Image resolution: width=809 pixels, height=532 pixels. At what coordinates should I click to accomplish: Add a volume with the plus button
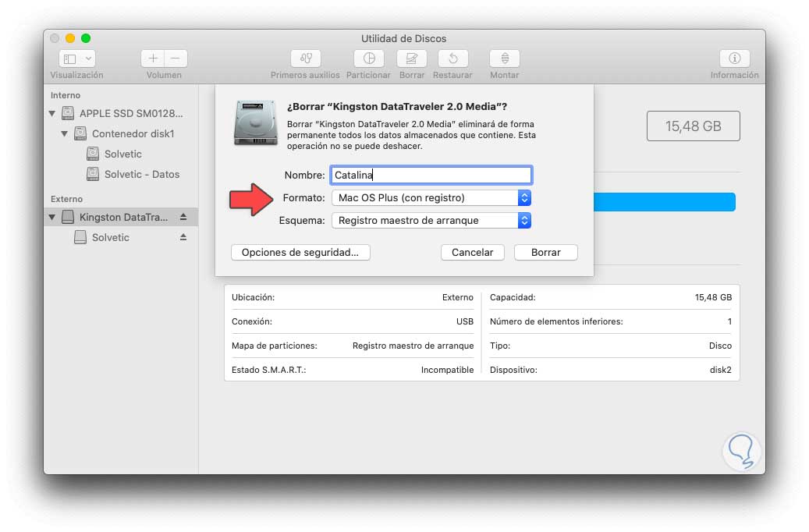[x=153, y=59]
